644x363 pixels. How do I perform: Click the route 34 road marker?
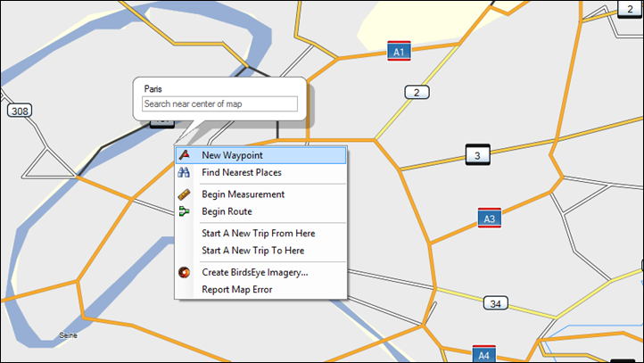(x=495, y=303)
